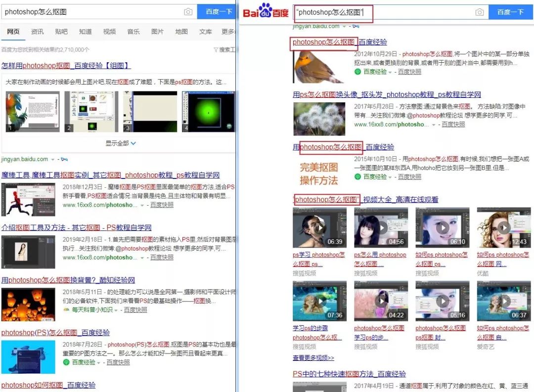Open dropdown arrow after 百度经验 in 2015年10月10日 result
The height and width of the screenshot is (392, 534).
pos(390,177)
